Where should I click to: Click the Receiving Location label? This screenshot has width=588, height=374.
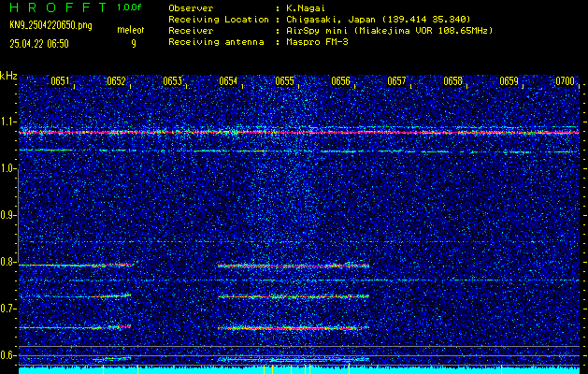tap(218, 19)
